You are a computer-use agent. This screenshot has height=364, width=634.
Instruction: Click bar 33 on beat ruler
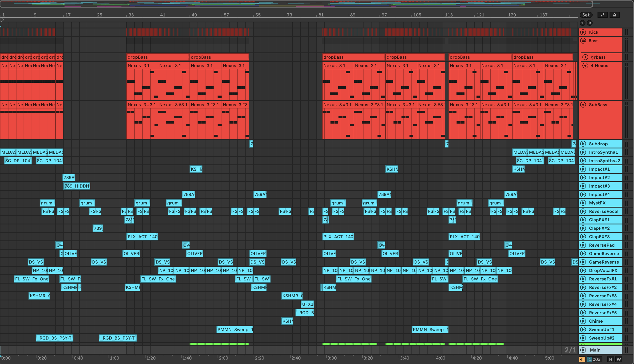[x=131, y=15]
